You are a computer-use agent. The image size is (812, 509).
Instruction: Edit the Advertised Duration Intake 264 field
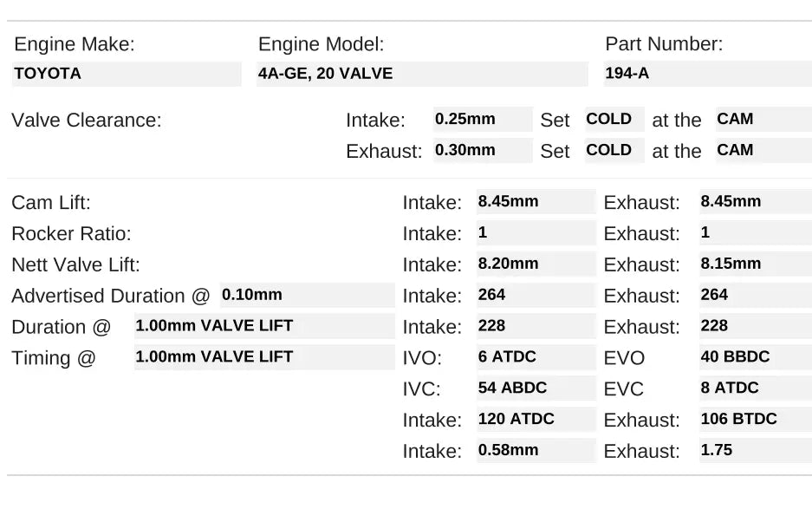536,295
